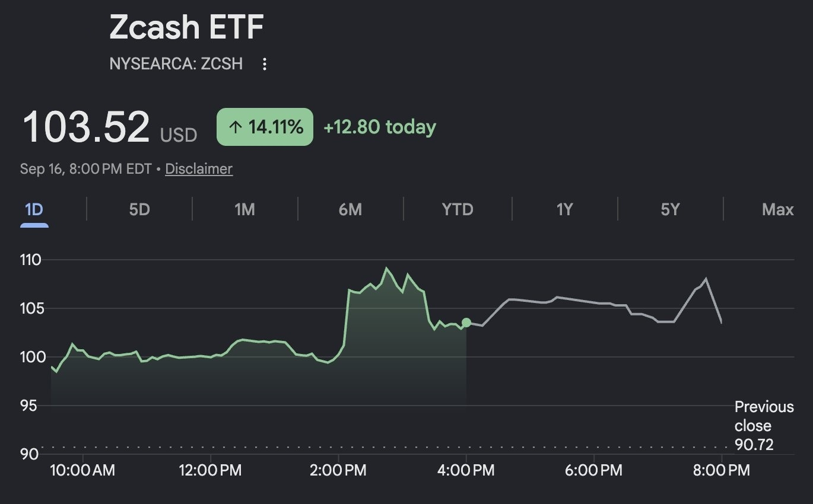Screen dimensions: 813x504
Task: Switch to the 5D chart range
Action: [139, 209]
